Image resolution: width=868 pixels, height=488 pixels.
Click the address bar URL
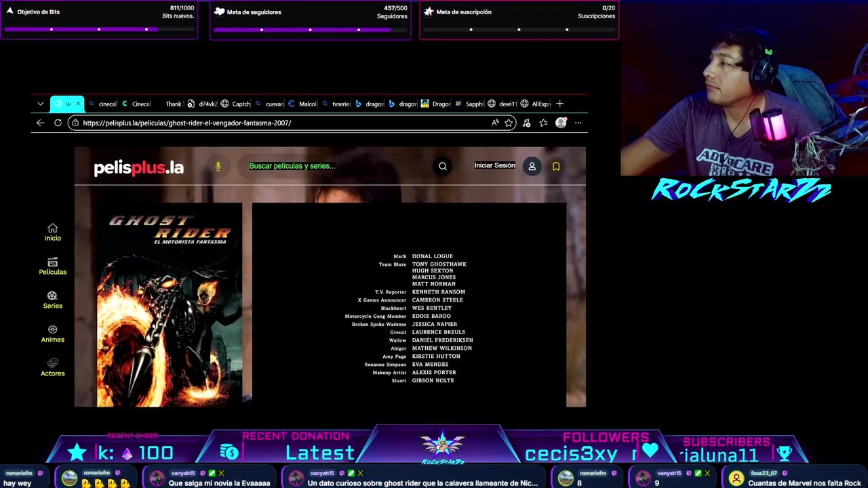pos(187,123)
